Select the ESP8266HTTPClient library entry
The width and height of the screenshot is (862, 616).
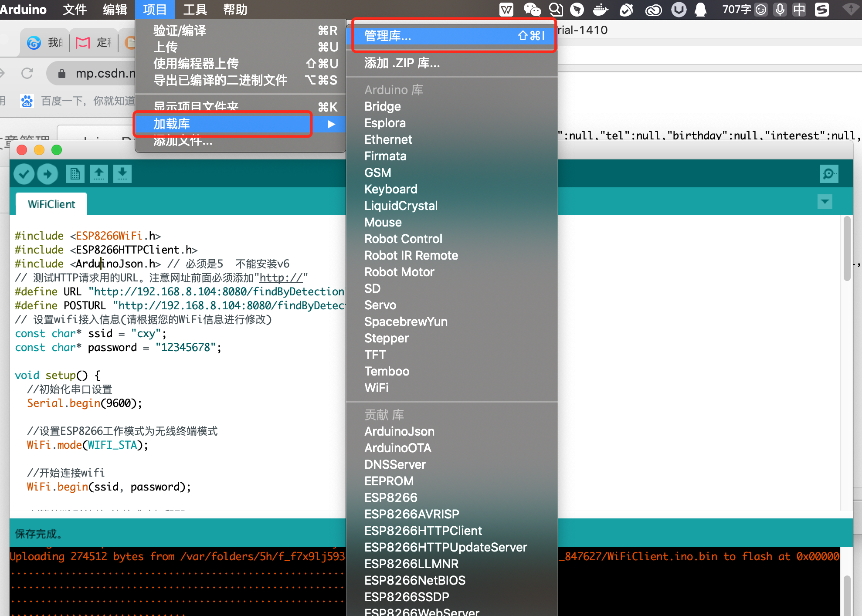(423, 531)
